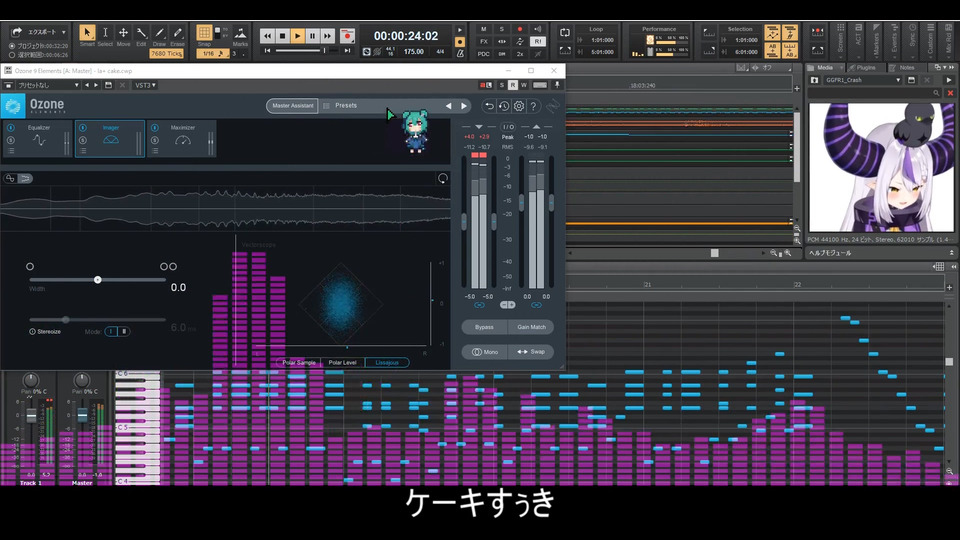Click the La+ character image thumbnail
Viewport: 960px width, 540px height.
(x=880, y=167)
